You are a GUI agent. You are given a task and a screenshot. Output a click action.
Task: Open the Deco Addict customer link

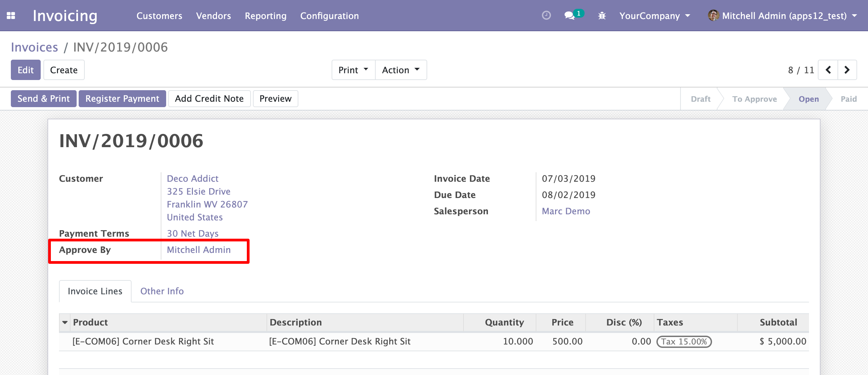coord(193,178)
